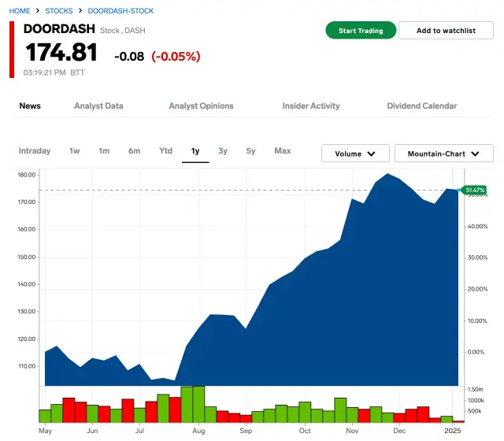Image resolution: width=504 pixels, height=441 pixels.
Task: Open the Mountain-Chart type dropdown
Action: [x=443, y=154]
